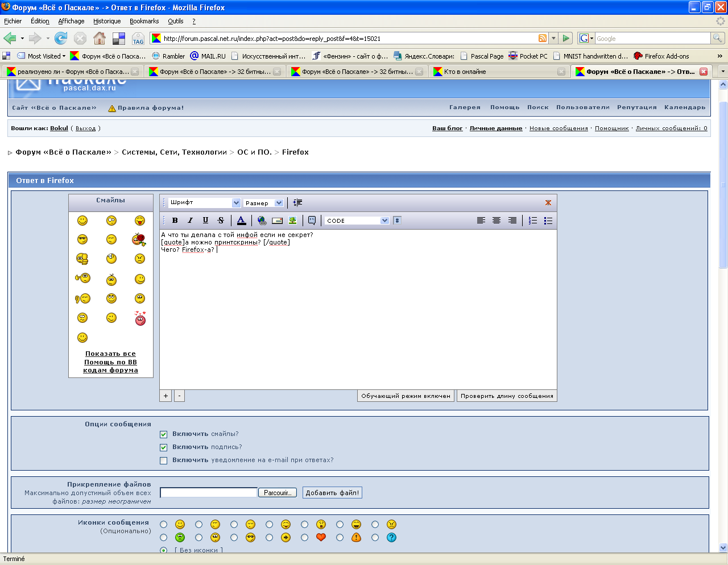Insert a numbered list
The height and width of the screenshot is (565, 728).
[x=533, y=221]
